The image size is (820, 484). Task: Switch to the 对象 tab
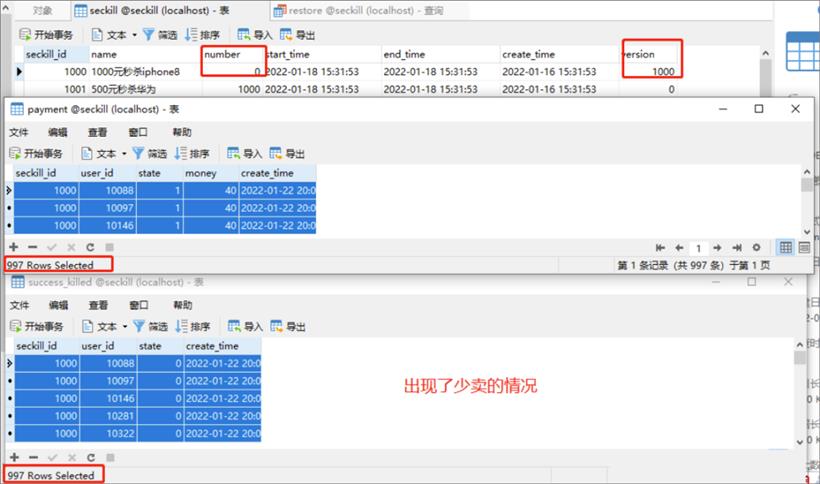(x=42, y=10)
